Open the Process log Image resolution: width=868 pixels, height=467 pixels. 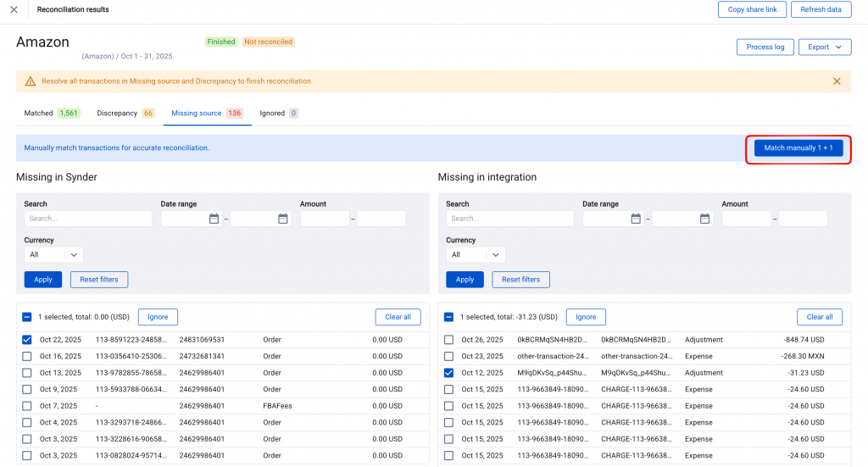(x=765, y=47)
